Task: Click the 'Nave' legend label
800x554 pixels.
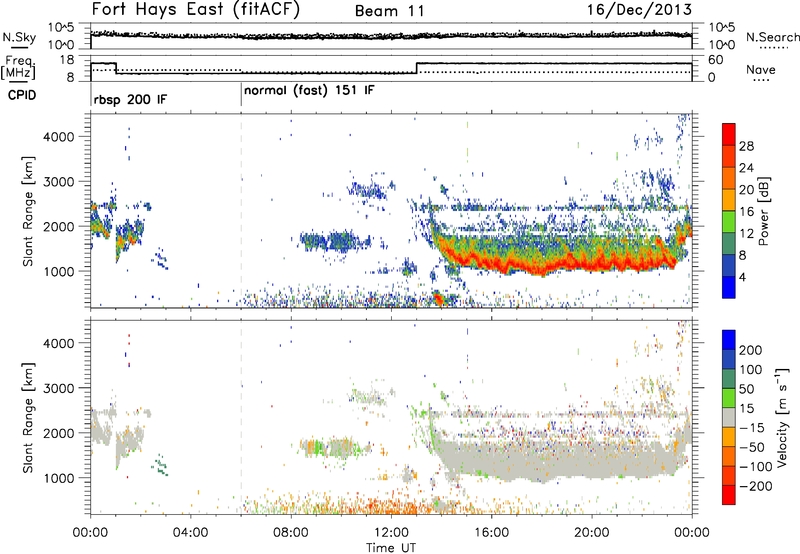Action: pyautogui.click(x=761, y=69)
